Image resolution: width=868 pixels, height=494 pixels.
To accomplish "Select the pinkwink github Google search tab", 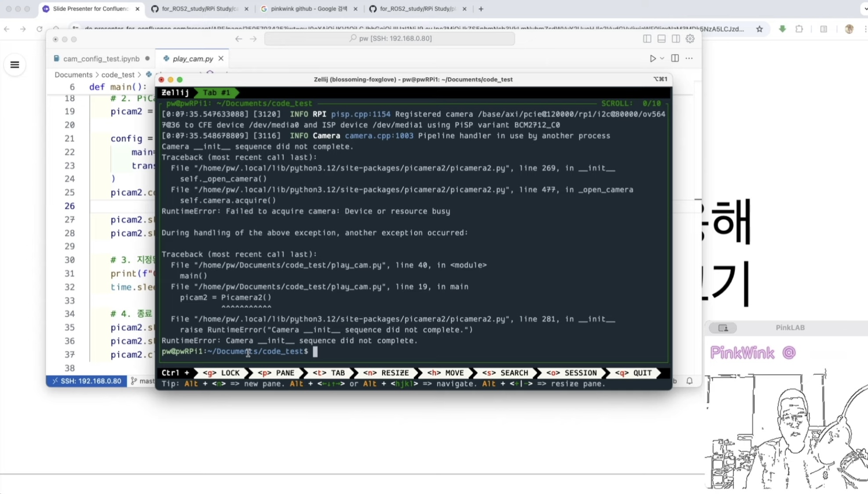I will (308, 9).
